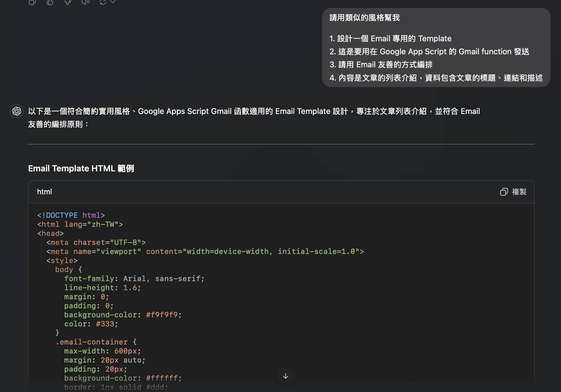Regenerate the assistant's response

coord(103,2)
